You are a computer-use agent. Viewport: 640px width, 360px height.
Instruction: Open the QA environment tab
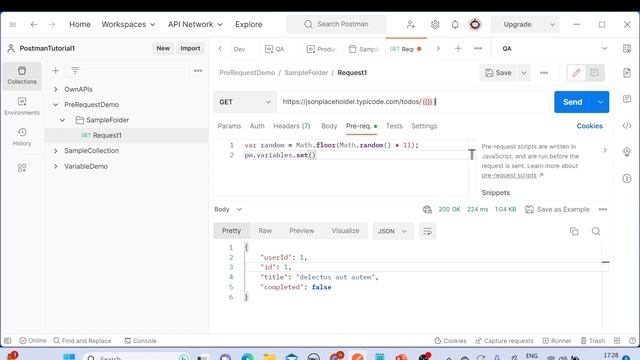click(x=275, y=49)
